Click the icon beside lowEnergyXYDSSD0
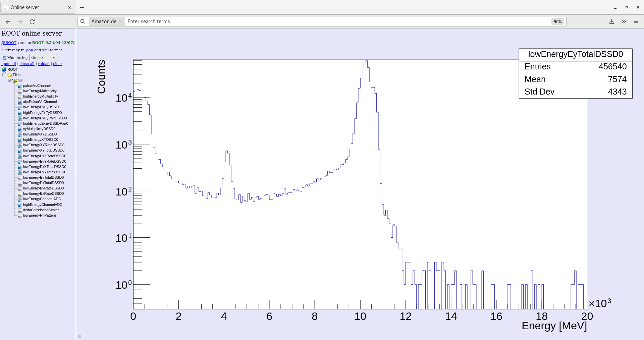Viewport: 644px width, 340px height. [20, 134]
